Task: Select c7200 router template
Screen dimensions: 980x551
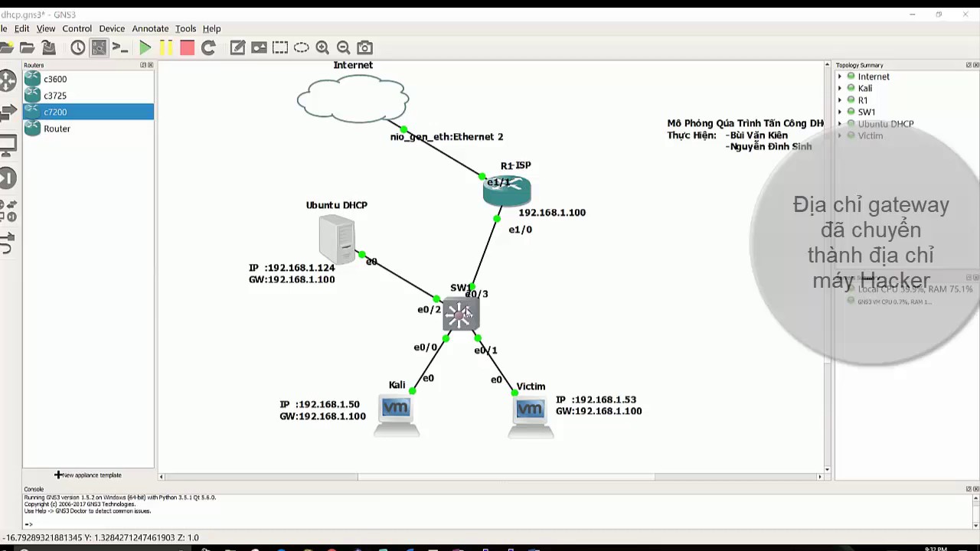Action: 88,112
